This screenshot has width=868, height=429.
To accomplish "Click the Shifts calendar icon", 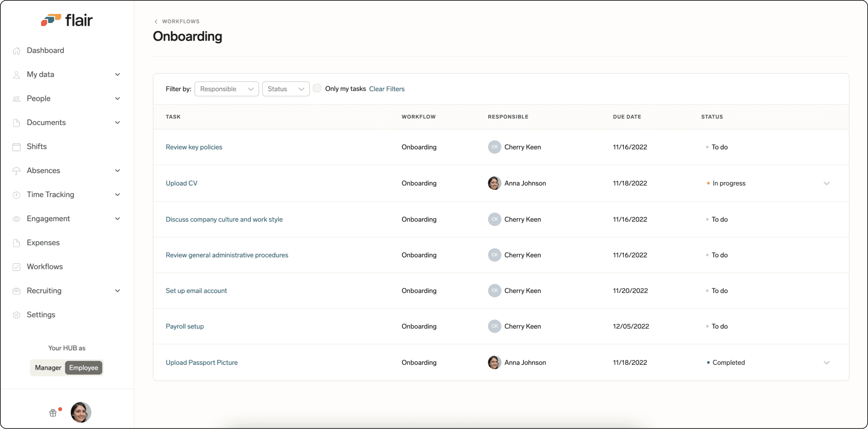I will [x=17, y=146].
